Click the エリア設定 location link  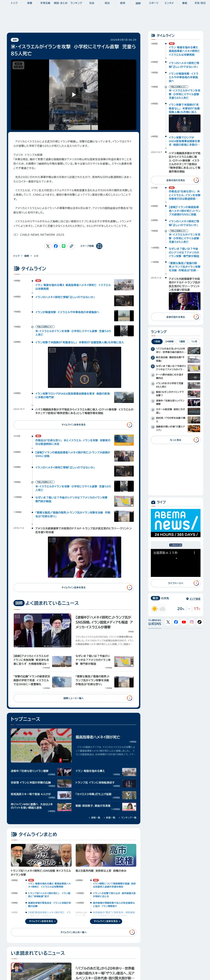click(x=193, y=598)
